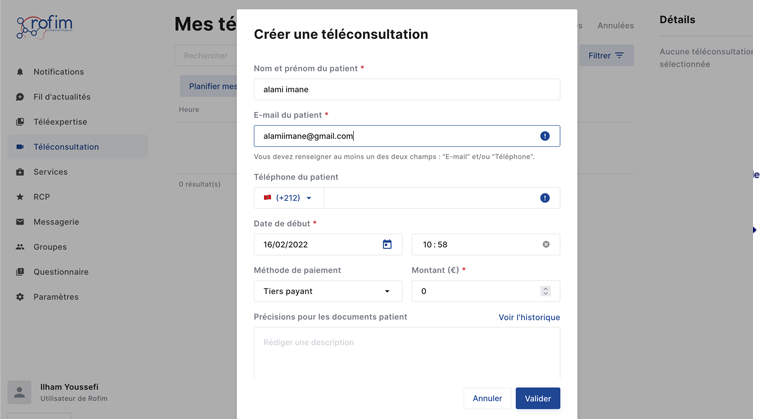Expand the Méthode de paiement dropdown

point(328,291)
